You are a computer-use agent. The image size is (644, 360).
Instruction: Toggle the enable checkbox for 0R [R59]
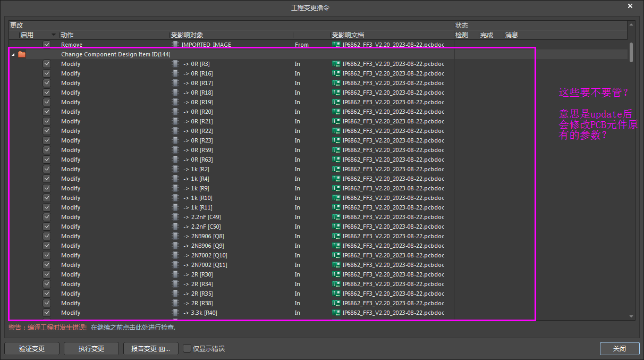[47, 150]
